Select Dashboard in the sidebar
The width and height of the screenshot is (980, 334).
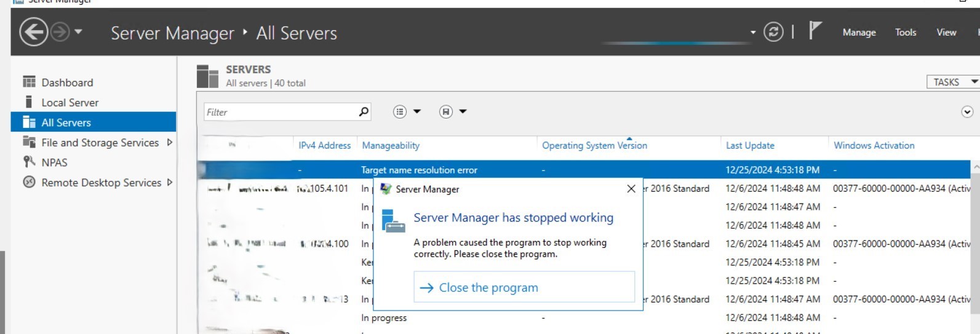[67, 82]
